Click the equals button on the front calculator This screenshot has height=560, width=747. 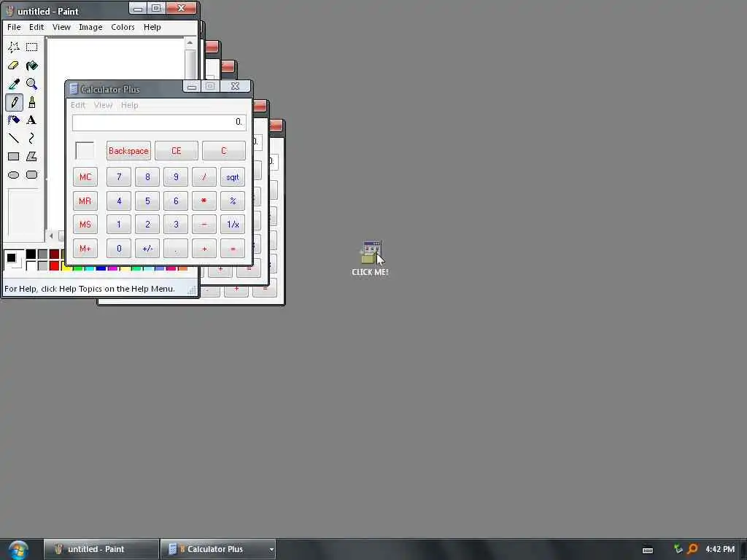pyautogui.click(x=233, y=249)
